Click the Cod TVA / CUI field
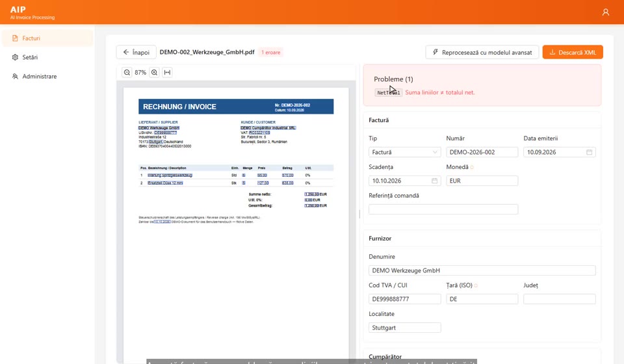The image size is (624, 364). [405, 299]
